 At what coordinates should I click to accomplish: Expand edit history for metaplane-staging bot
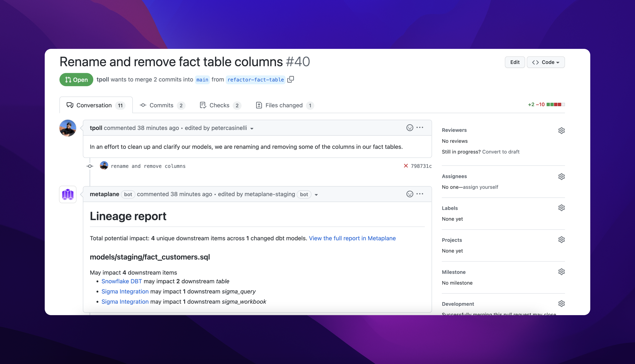pyautogui.click(x=316, y=195)
